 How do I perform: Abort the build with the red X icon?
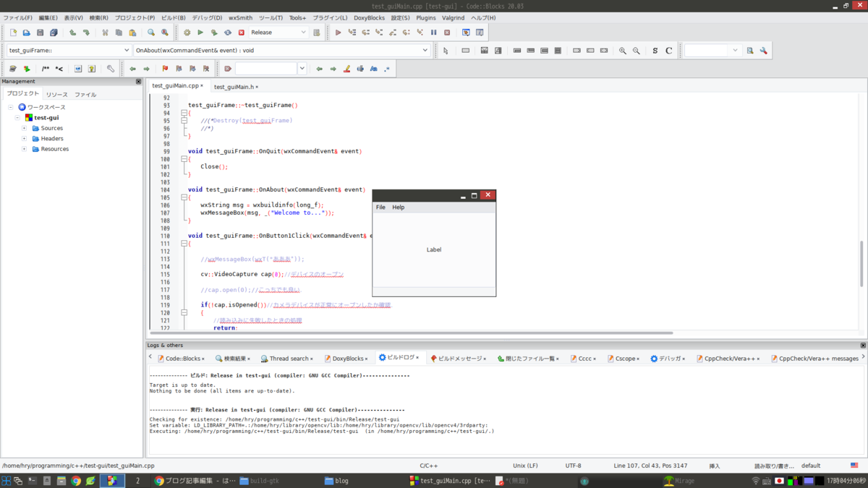242,33
